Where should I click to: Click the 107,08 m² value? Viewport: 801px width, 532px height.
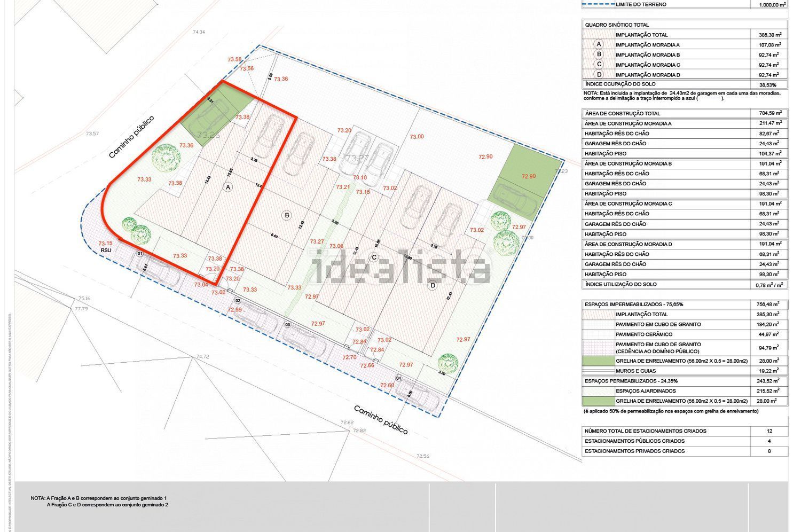pos(769,45)
